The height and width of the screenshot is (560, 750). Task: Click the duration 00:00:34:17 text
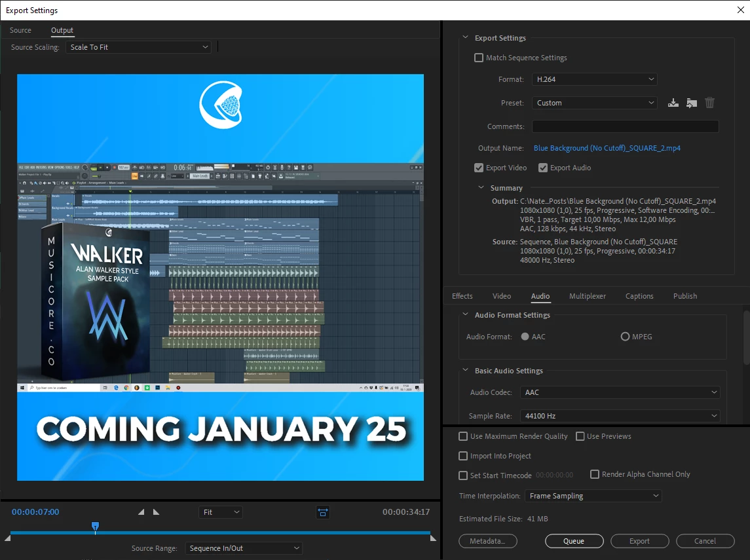click(406, 512)
